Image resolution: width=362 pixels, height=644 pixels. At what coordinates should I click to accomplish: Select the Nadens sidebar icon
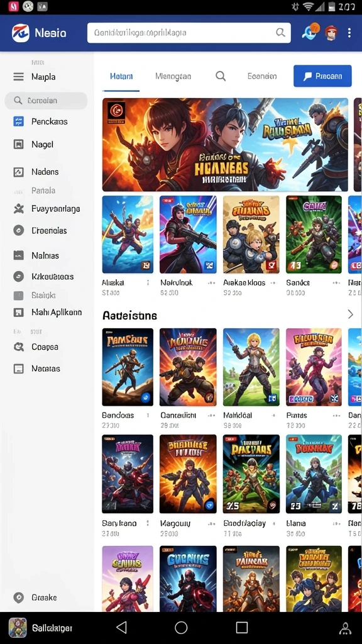pos(18,172)
